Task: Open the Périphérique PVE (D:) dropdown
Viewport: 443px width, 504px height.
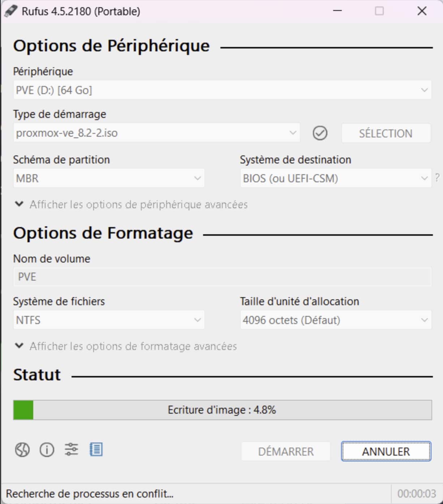Action: (222, 90)
